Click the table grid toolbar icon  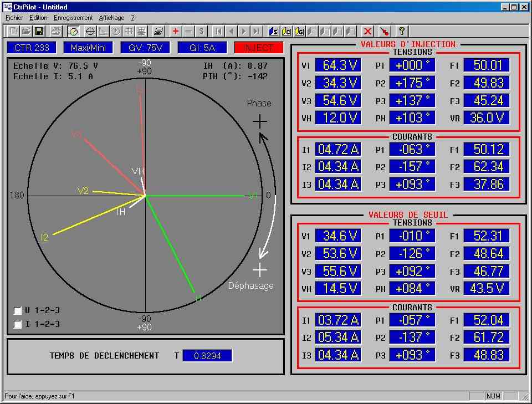142,32
